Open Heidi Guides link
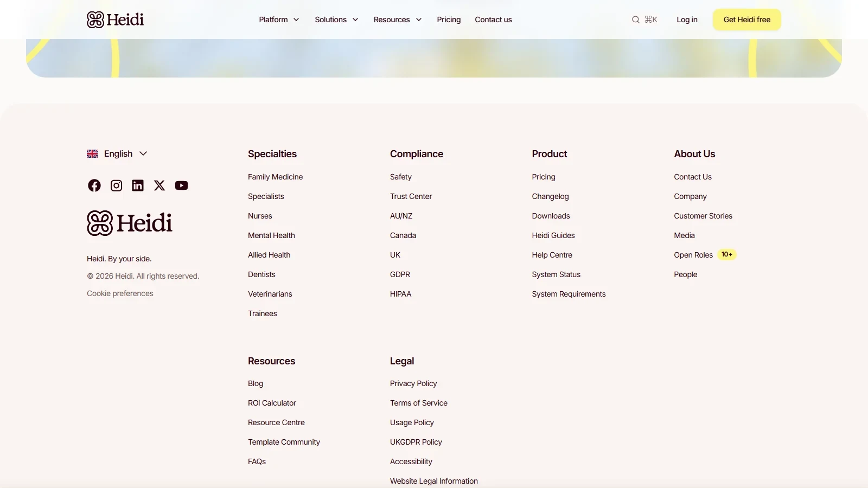 tap(553, 235)
